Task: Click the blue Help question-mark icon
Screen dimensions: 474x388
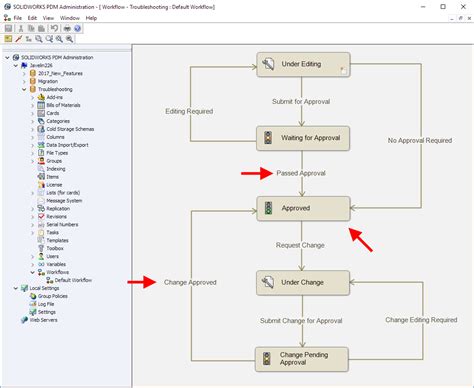Action: coord(77,28)
